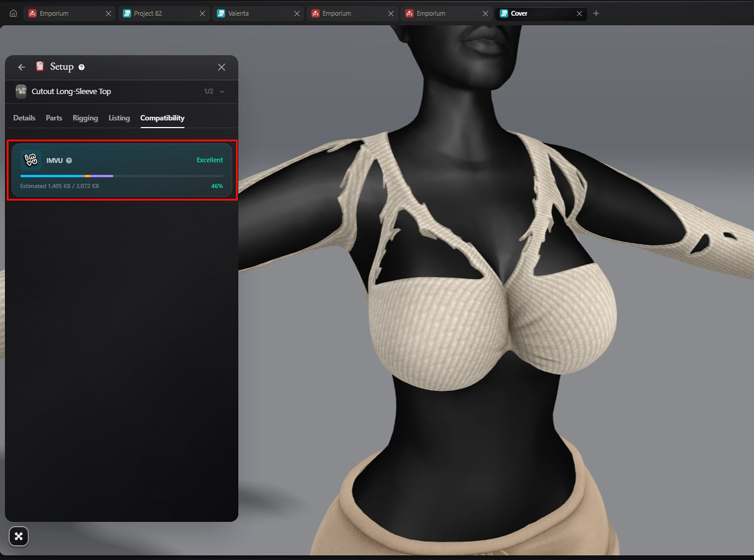
Task: Click the Setup clipboard icon
Action: coord(40,66)
